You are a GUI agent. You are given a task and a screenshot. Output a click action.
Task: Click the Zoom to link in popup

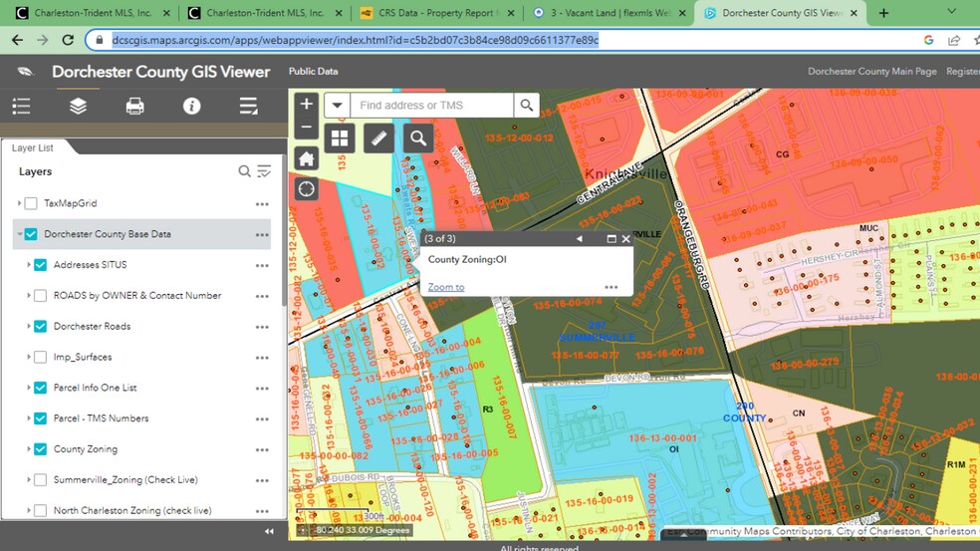click(445, 287)
